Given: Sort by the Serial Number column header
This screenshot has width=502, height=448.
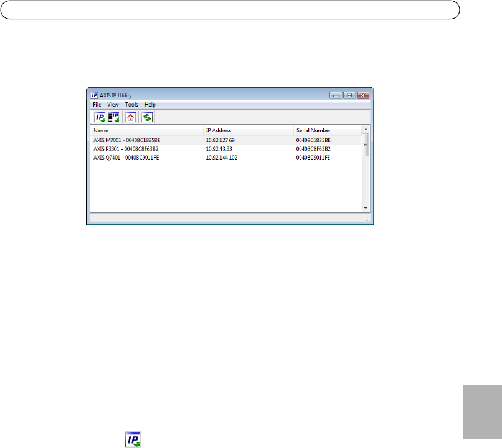Looking at the screenshot, I should (327, 130).
